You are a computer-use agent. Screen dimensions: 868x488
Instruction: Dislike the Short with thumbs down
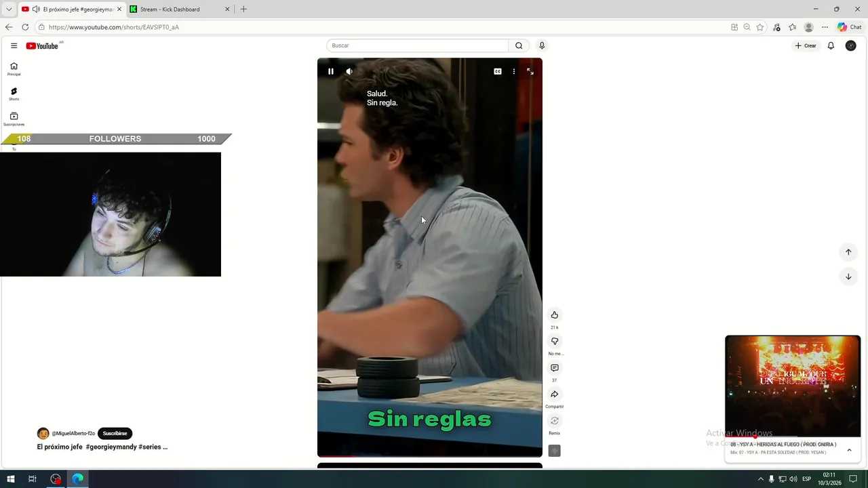tap(554, 341)
